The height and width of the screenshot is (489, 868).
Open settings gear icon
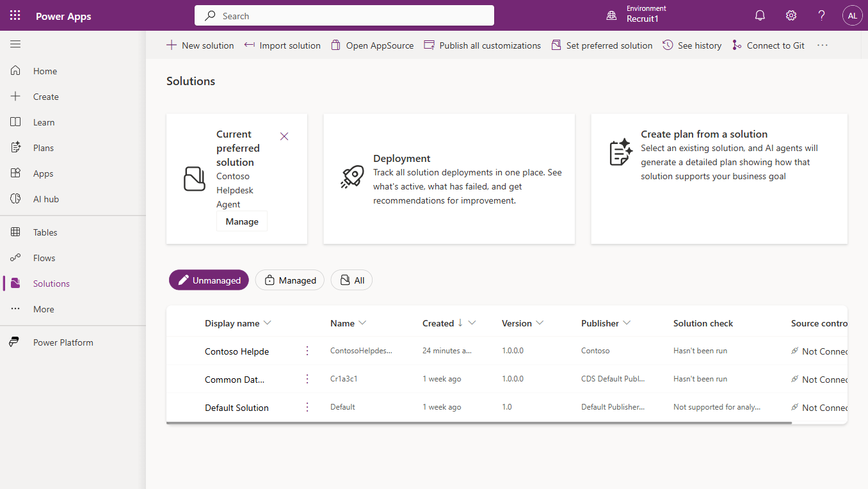click(x=791, y=15)
